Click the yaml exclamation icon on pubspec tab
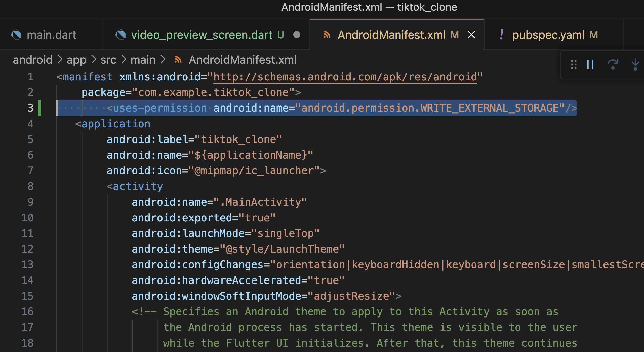This screenshot has height=352, width=644. coord(501,35)
